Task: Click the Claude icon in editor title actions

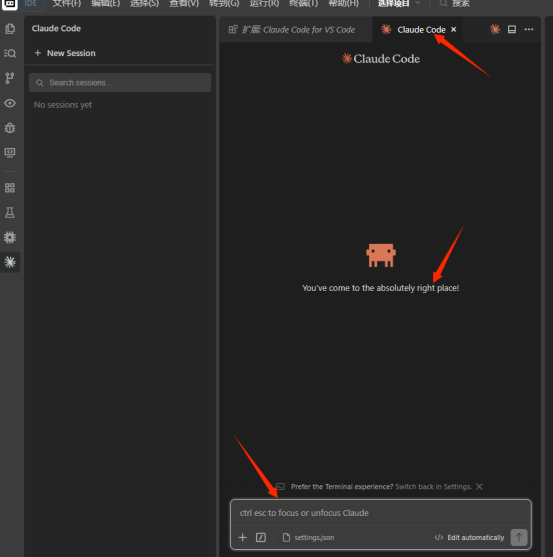Action: tap(495, 29)
